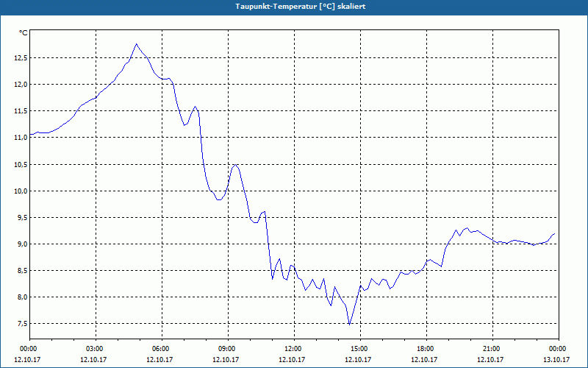Viewport: 588px width, 368px height.
Task: Click the curve's highest peak near 05:00
Action: point(136,44)
